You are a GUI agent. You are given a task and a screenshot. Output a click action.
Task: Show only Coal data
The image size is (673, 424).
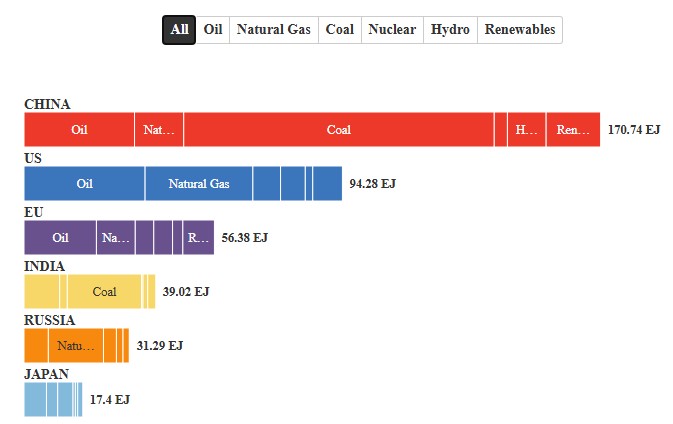(340, 30)
